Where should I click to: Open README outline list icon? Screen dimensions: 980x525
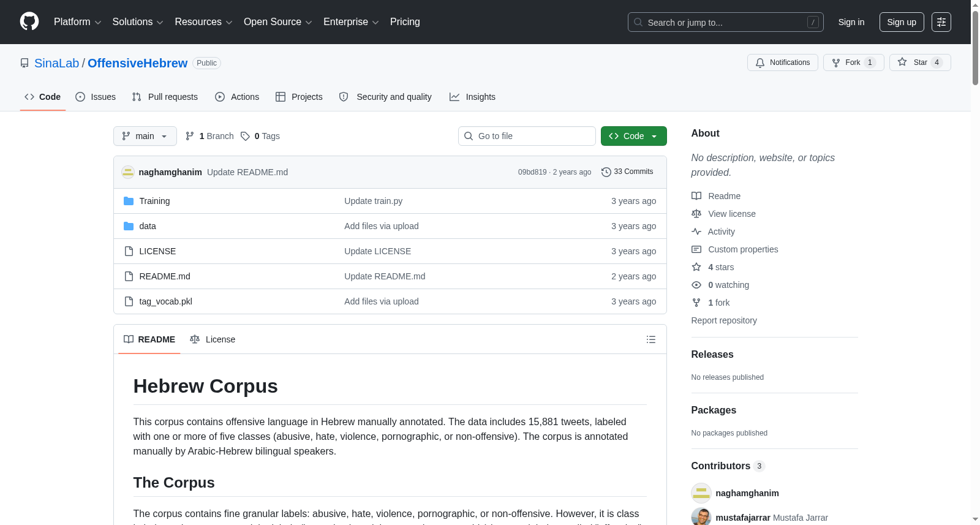[651, 339]
